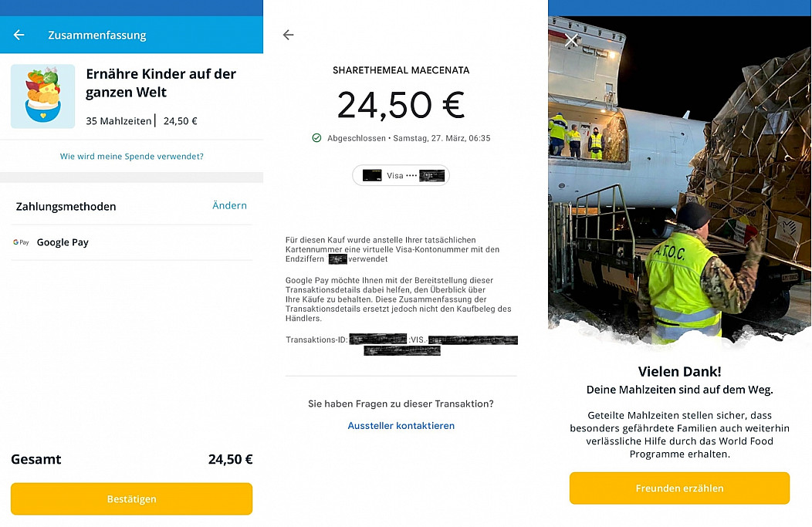The width and height of the screenshot is (812, 527).
Task: Open 'Wie wird meine Spende verwendet?' link
Action: [x=131, y=157]
